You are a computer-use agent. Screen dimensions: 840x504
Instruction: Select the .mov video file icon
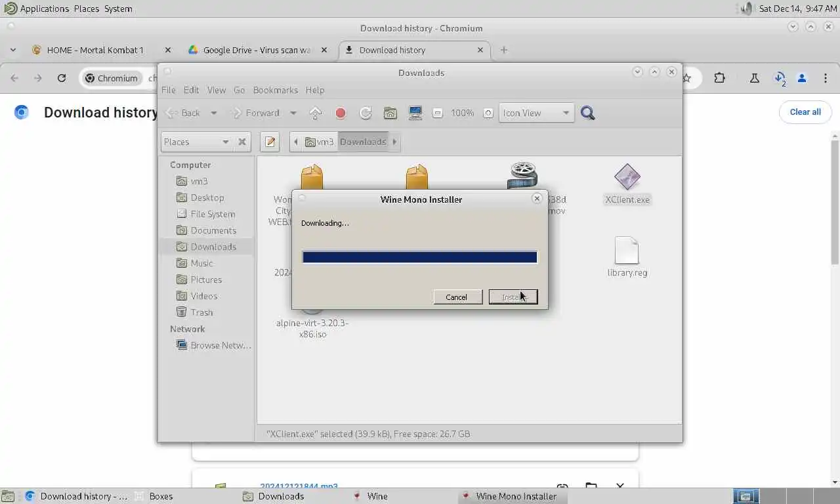(522, 175)
